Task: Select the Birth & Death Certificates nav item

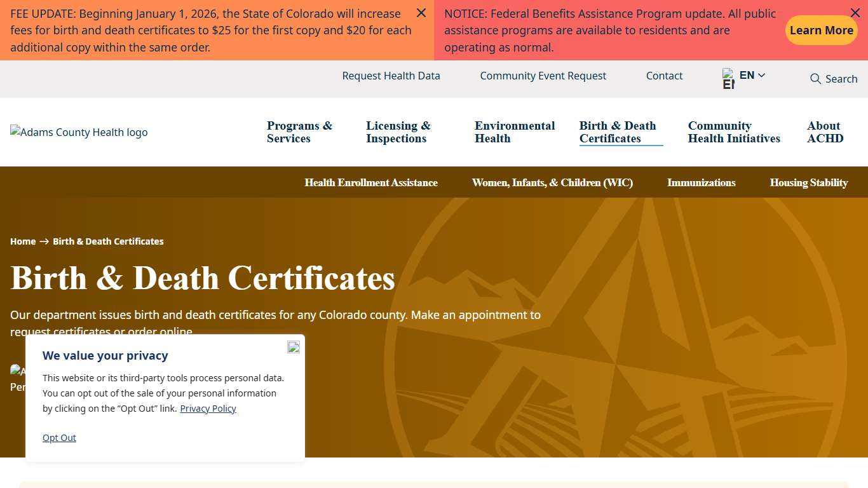Action: coord(617,132)
